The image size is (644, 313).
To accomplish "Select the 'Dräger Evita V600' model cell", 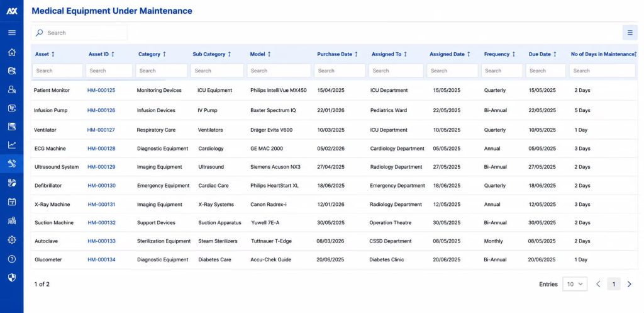I will coord(272,130).
